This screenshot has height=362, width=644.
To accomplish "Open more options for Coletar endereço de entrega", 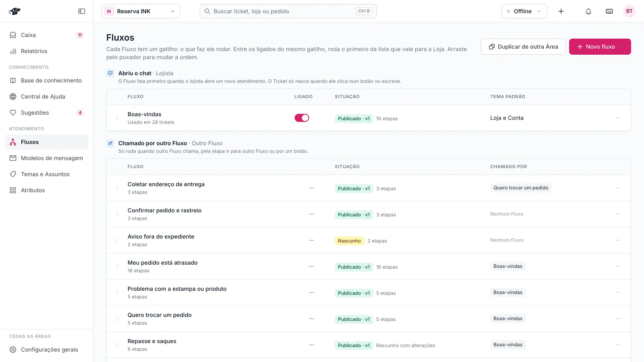I will pyautogui.click(x=618, y=188).
